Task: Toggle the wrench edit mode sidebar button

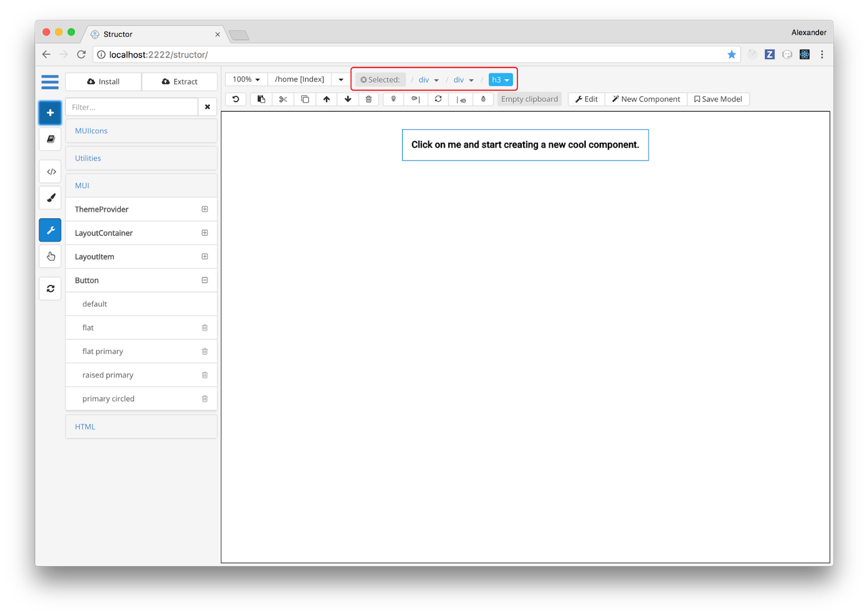Action: click(x=50, y=230)
